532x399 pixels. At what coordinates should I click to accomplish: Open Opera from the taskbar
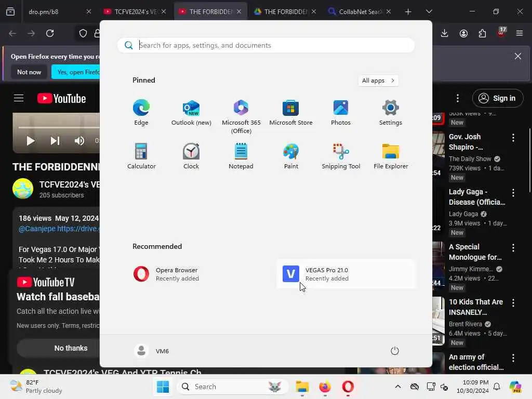tap(348, 387)
